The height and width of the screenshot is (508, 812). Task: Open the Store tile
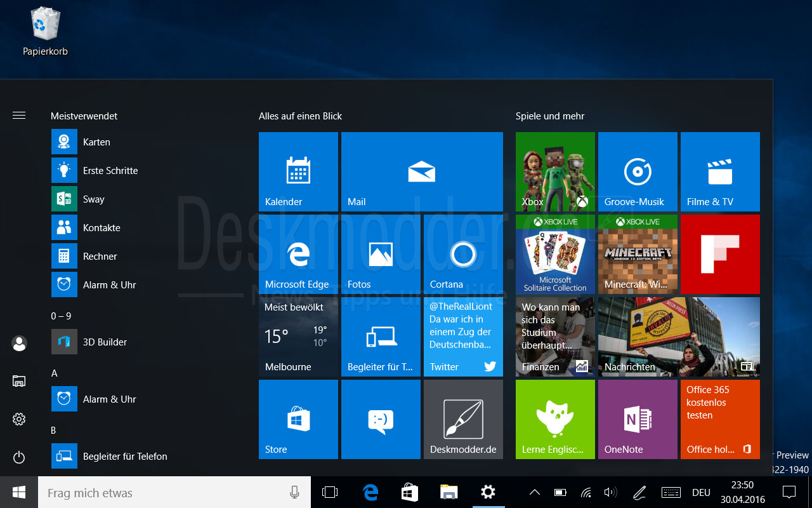[x=298, y=419]
